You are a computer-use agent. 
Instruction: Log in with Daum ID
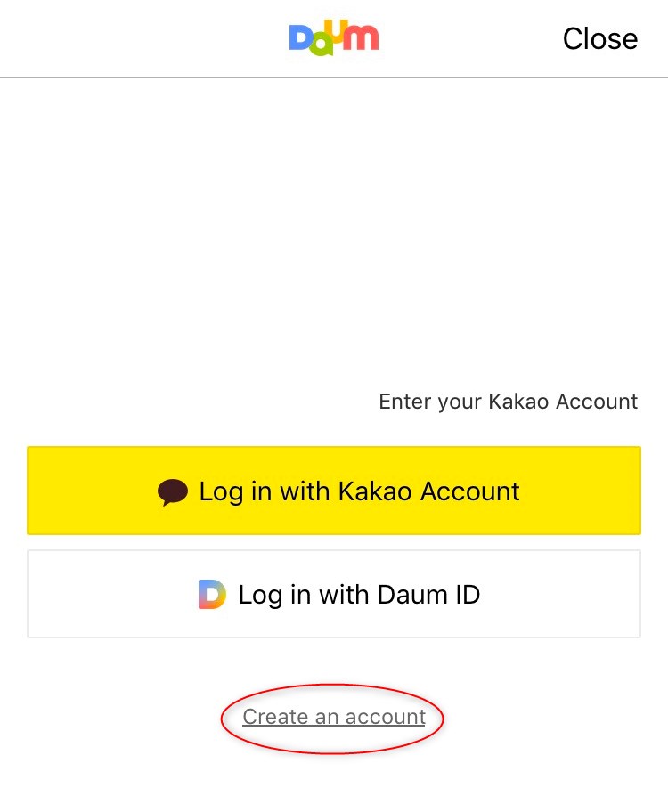click(334, 594)
